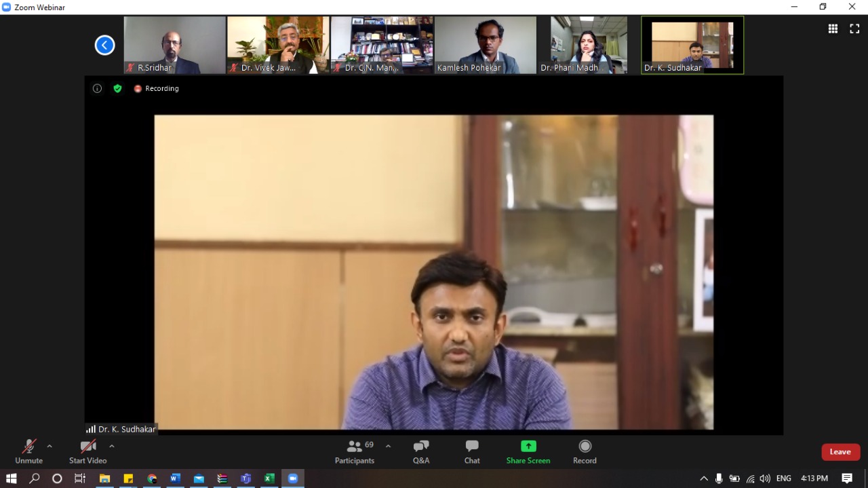Open battery status in the system tray
This screenshot has height=488, width=868.
coord(734,478)
